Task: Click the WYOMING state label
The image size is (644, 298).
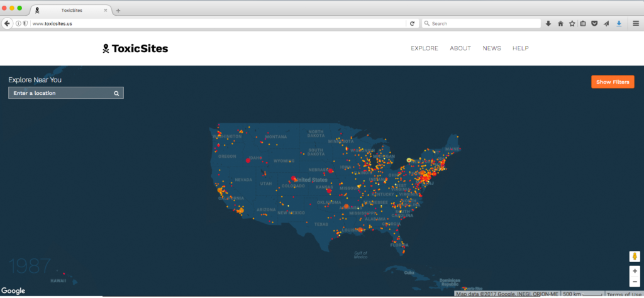Action: (x=284, y=162)
